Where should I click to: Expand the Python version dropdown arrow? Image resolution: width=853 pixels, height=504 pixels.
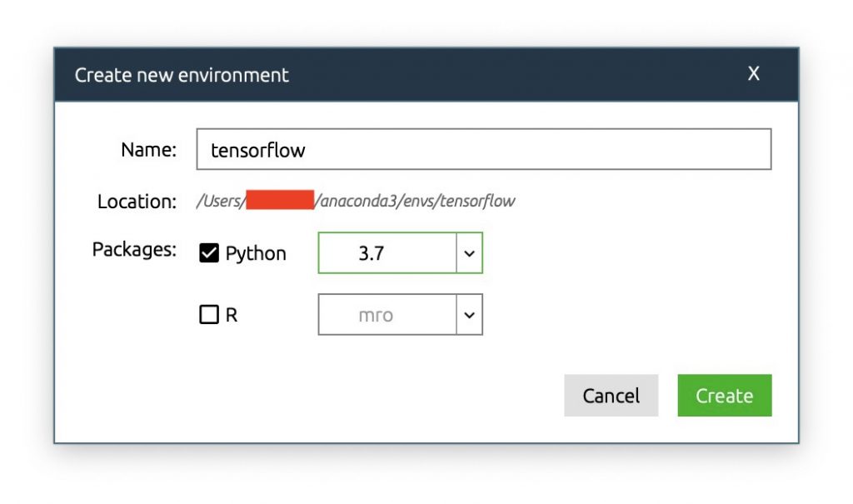470,253
